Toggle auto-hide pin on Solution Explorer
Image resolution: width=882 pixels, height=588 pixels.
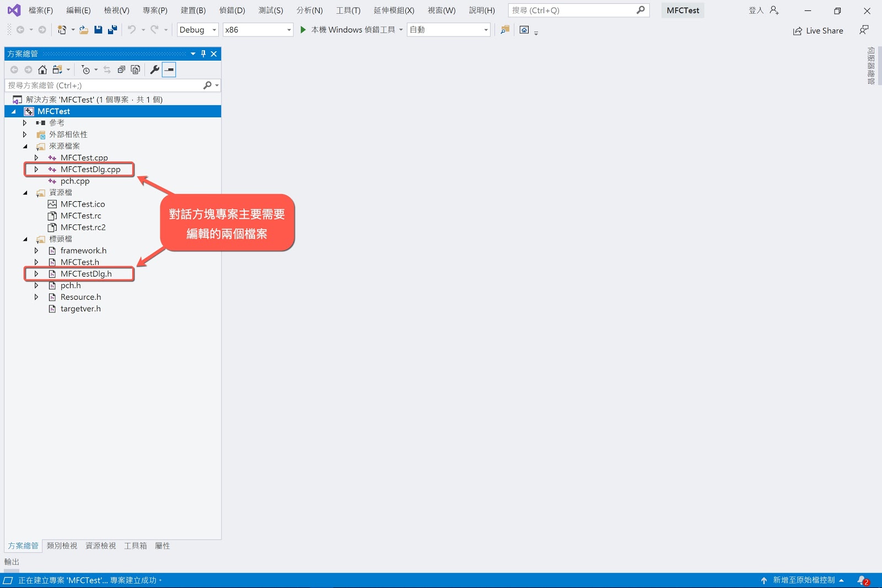pyautogui.click(x=203, y=53)
